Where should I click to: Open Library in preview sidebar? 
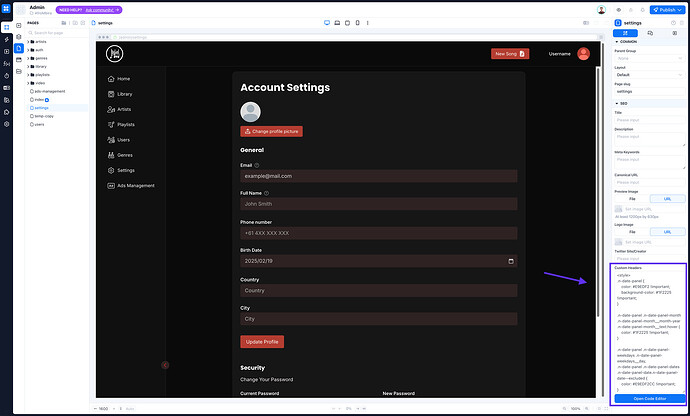click(120, 94)
